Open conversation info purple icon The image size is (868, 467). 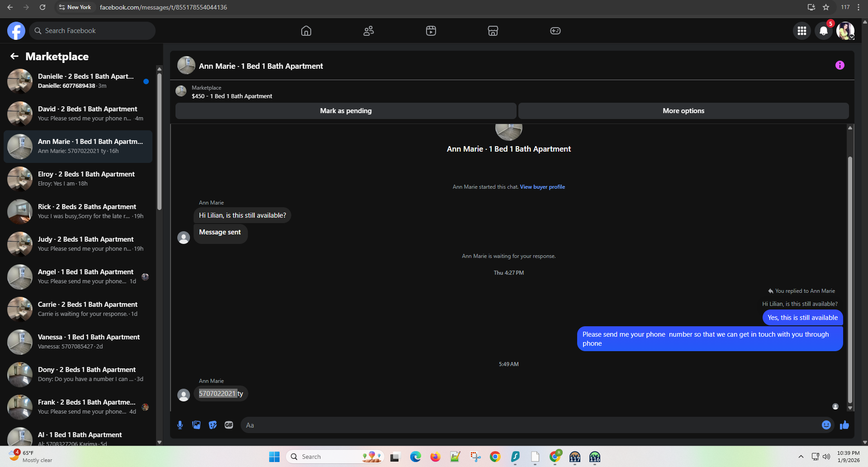click(840, 65)
